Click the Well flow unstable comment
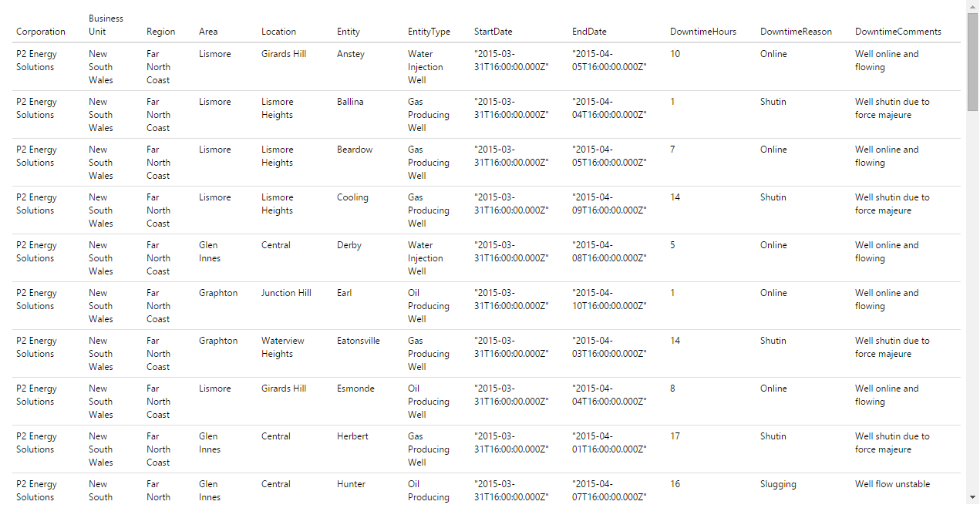 click(892, 484)
